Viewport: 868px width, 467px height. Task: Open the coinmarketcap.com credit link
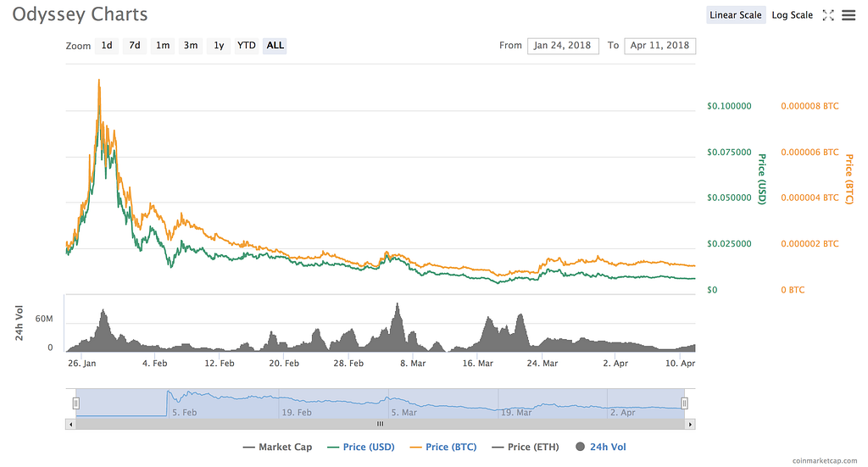click(824, 460)
